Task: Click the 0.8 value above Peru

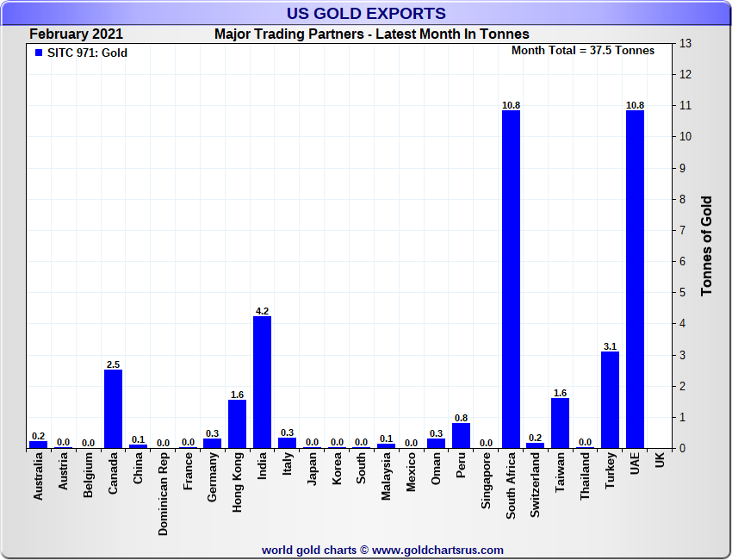Action: (462, 418)
